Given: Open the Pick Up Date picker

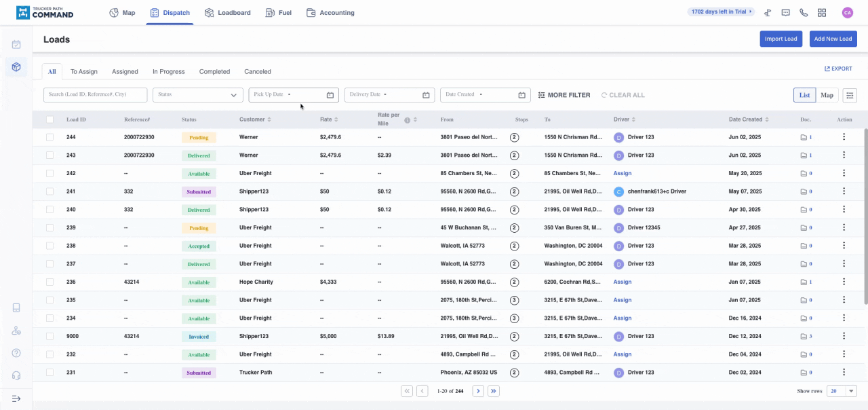Looking at the screenshot, I should coord(293,95).
